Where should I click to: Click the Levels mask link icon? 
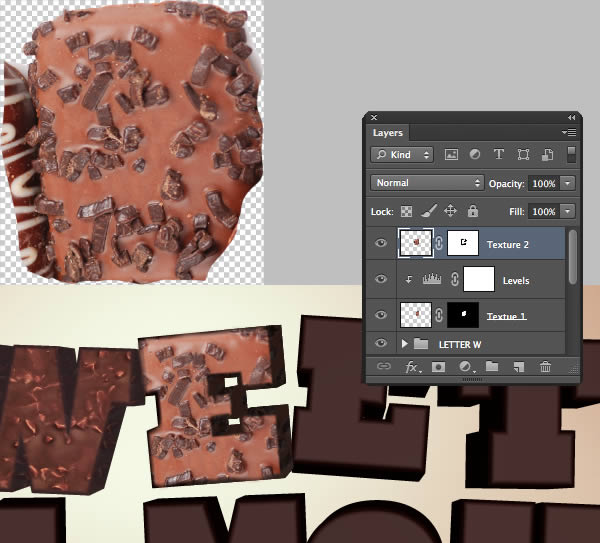click(x=455, y=279)
